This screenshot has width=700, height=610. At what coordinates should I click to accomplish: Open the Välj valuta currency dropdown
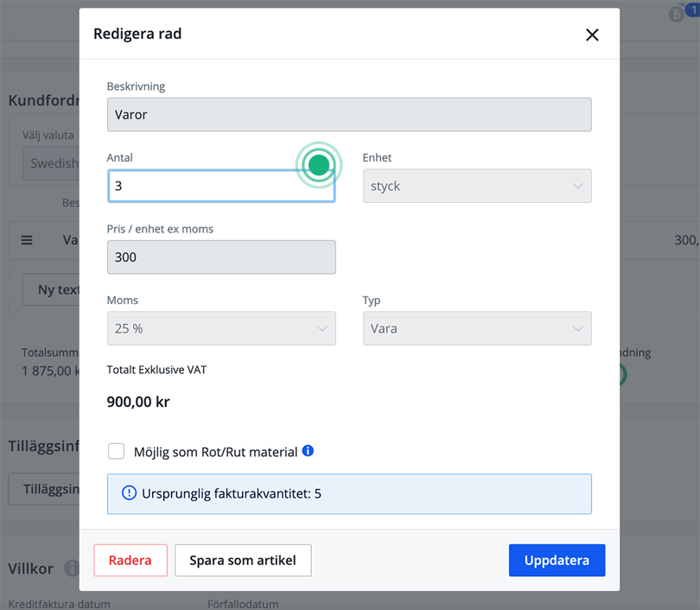(52, 163)
